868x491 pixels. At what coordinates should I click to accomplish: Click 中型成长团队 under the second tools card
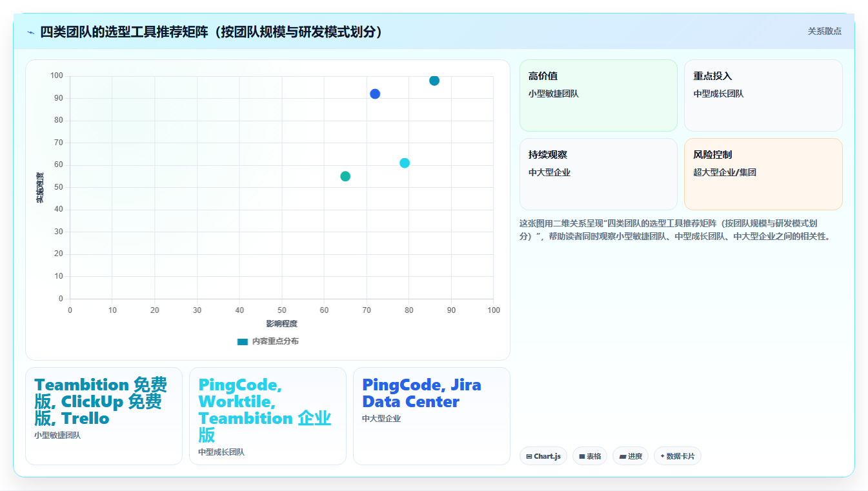[x=221, y=452]
